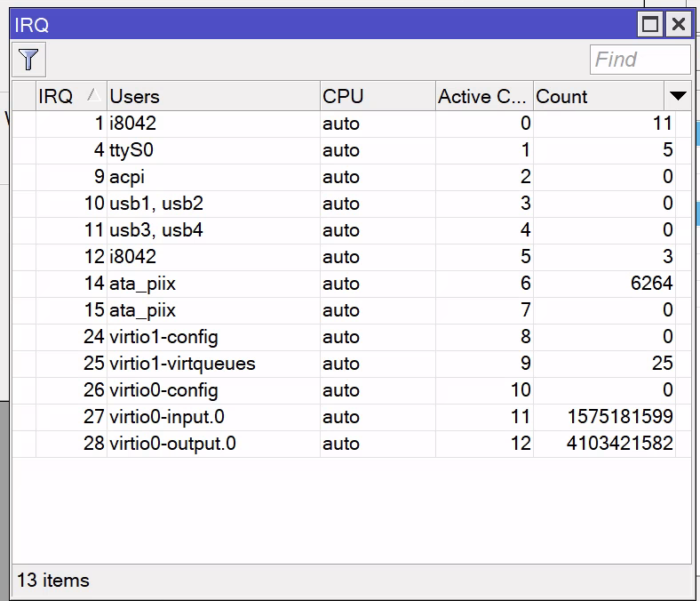Click Active CPU value 10
Image resolution: width=700 pixels, height=601 pixels.
521,390
